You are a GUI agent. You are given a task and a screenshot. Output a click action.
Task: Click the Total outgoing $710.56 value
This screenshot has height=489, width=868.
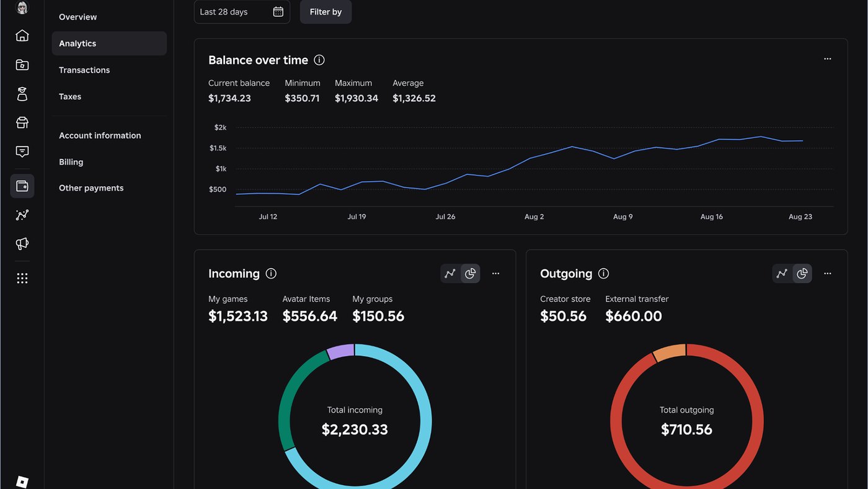pyautogui.click(x=686, y=429)
